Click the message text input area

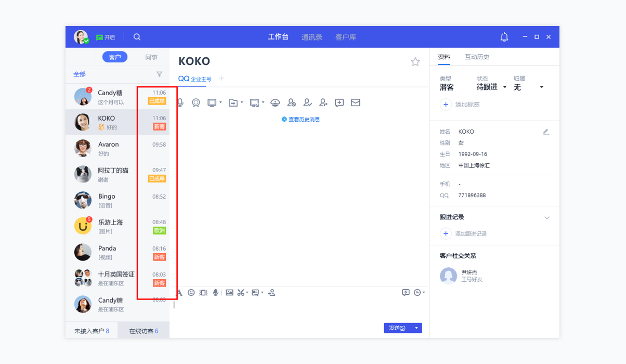299,310
